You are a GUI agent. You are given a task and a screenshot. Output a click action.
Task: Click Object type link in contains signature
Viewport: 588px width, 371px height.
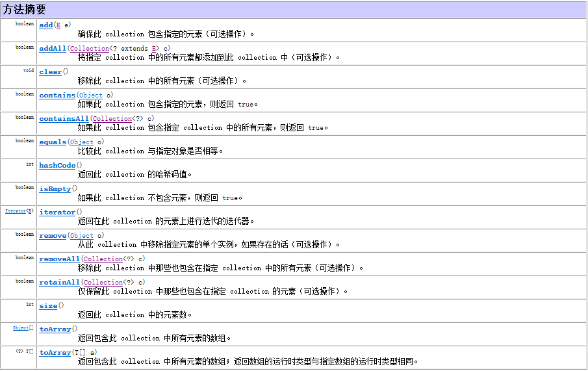tap(90, 96)
